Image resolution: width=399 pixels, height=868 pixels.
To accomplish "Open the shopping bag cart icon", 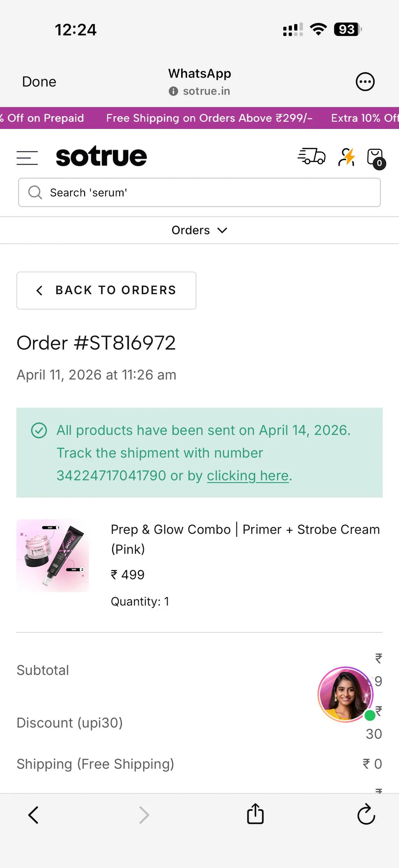I will [x=376, y=158].
